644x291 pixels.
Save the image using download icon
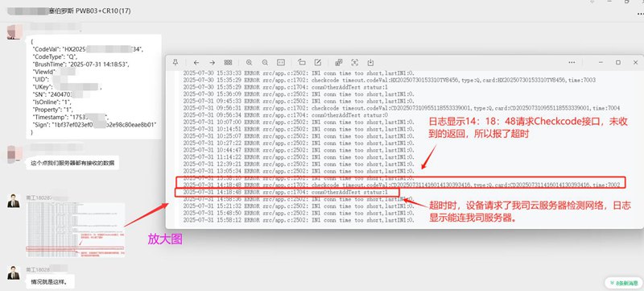370,63
